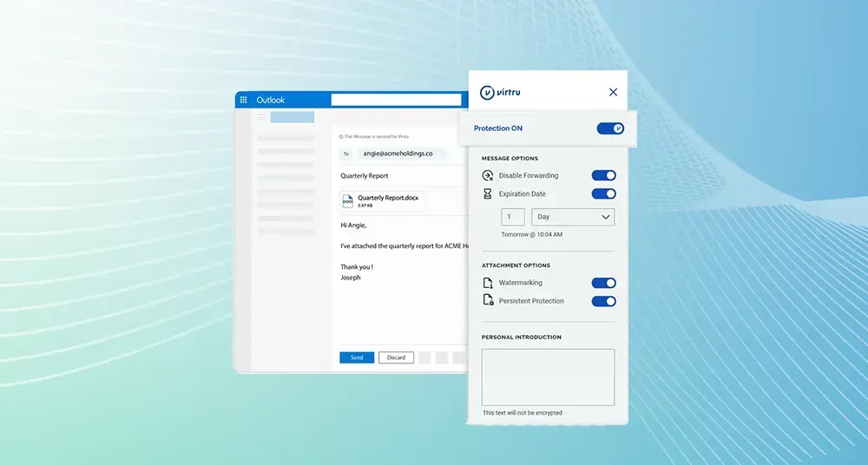The width and height of the screenshot is (868, 465).
Task: Click the Send button
Action: coord(357,357)
